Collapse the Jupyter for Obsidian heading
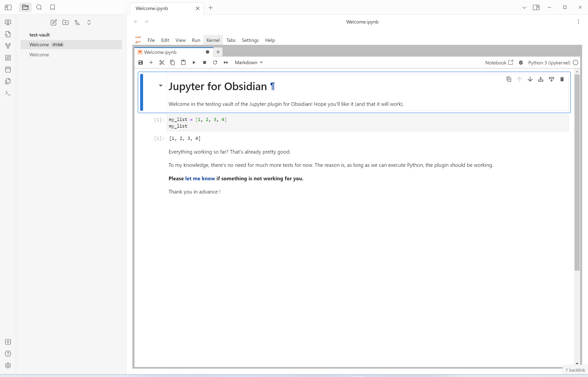The height and width of the screenshot is (377, 588). click(160, 86)
